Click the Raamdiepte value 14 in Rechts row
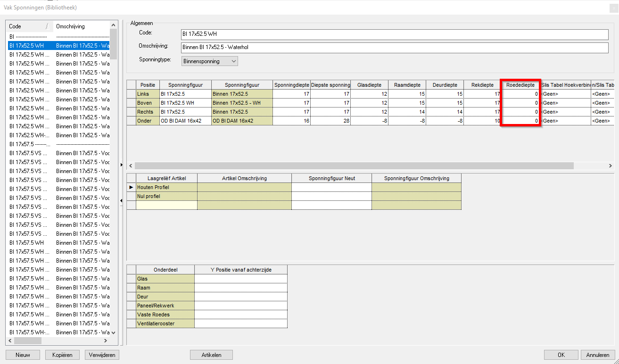Screen dimensions: 619x364 coord(407,112)
